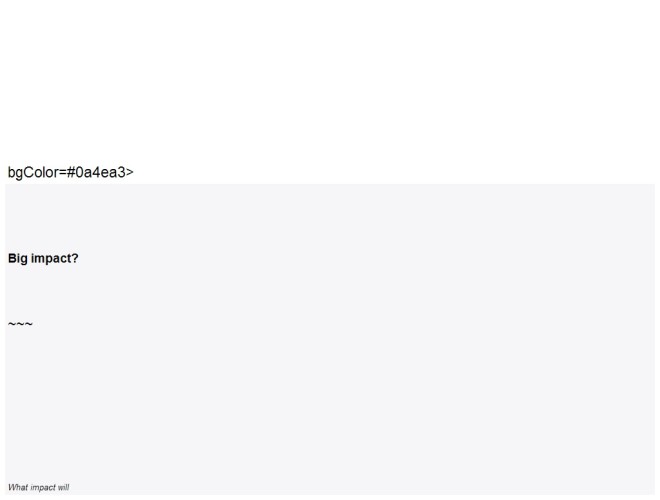Screen dimensions: 660x500
Task: Select the 'bgColor=#0a4ea3>' text line
Action: (71, 172)
